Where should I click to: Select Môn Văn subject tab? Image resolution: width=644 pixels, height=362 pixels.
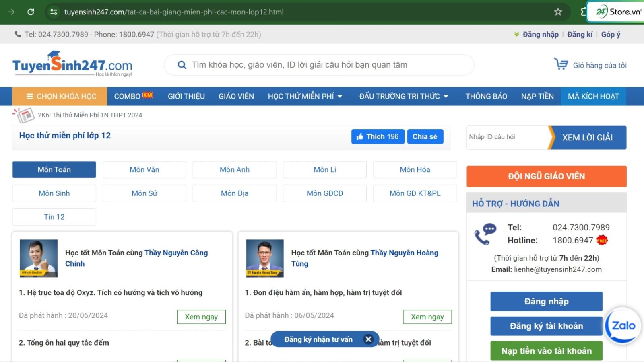[x=144, y=170]
